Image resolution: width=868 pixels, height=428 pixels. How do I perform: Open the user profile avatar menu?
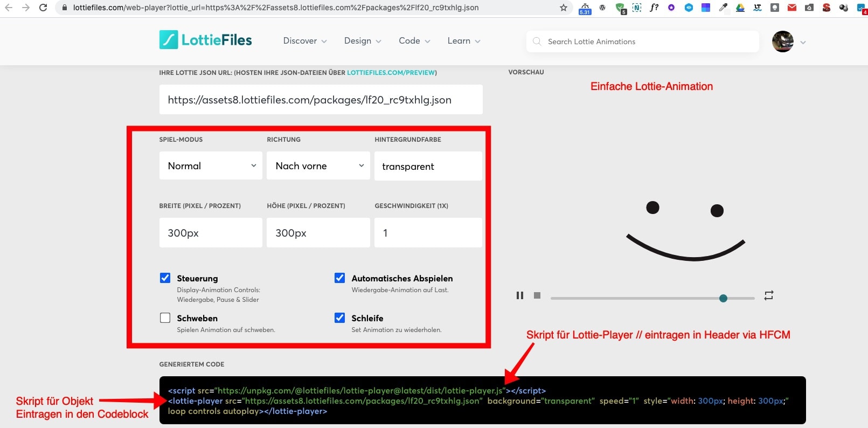tap(782, 42)
